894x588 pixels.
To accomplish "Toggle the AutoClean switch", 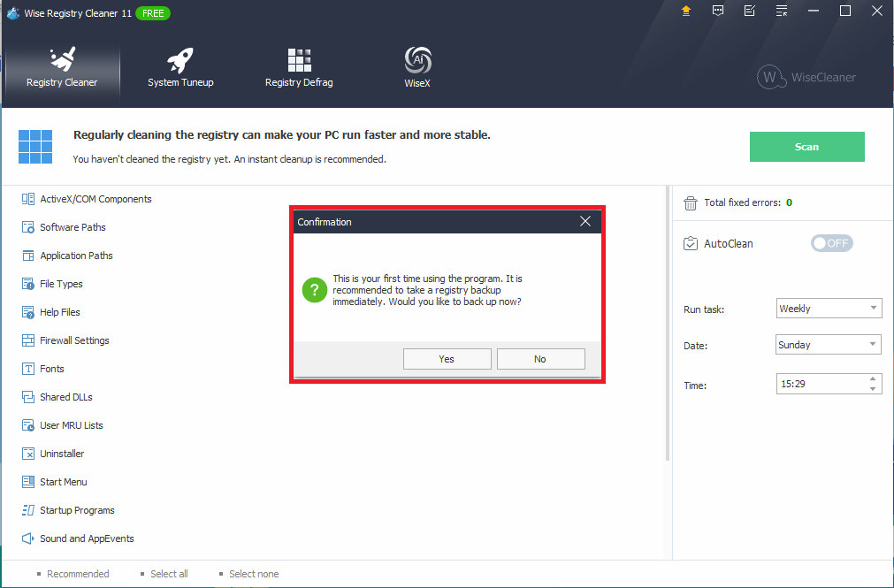I will (831, 243).
